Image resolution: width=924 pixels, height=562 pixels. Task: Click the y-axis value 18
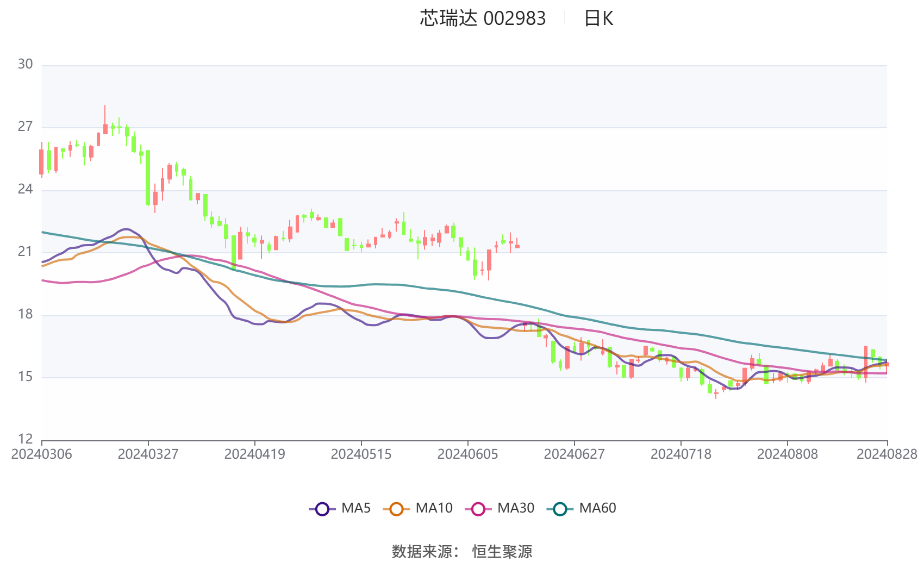click(25, 314)
